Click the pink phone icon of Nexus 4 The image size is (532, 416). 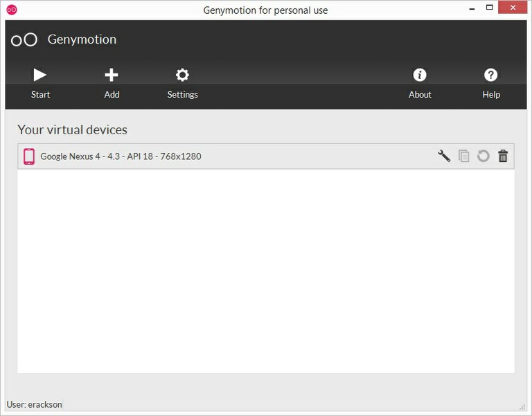coord(29,156)
